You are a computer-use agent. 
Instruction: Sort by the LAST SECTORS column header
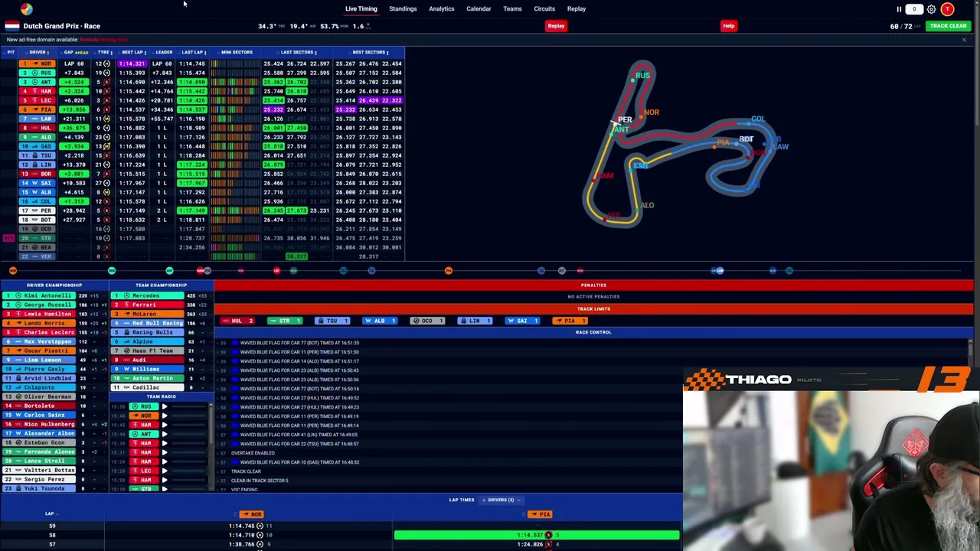pyautogui.click(x=298, y=52)
